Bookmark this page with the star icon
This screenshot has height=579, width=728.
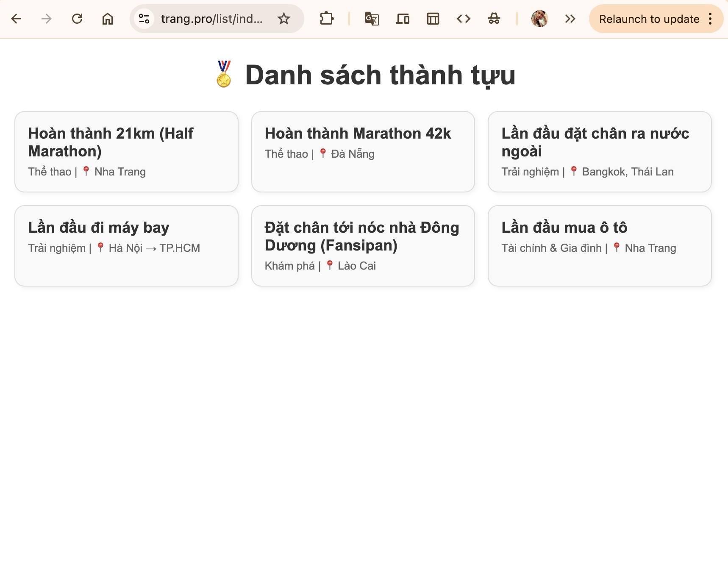click(284, 19)
